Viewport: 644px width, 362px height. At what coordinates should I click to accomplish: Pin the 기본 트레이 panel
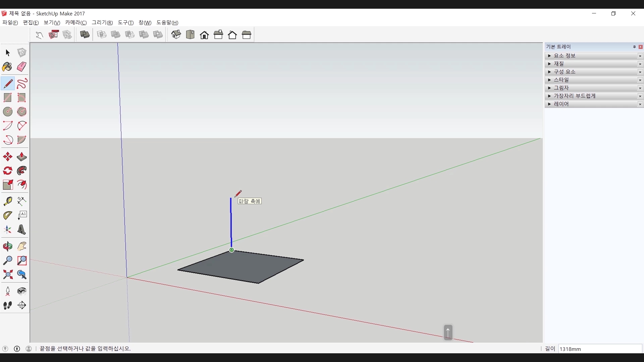[634, 47]
